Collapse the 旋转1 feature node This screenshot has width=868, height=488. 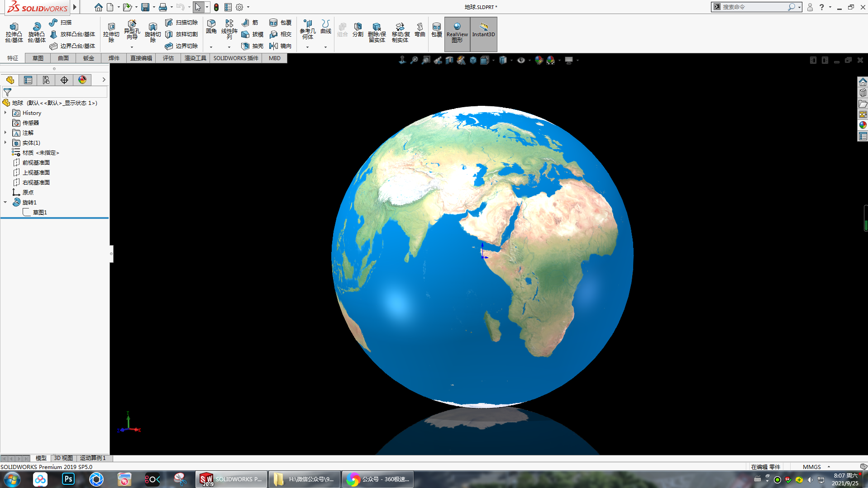click(x=5, y=202)
